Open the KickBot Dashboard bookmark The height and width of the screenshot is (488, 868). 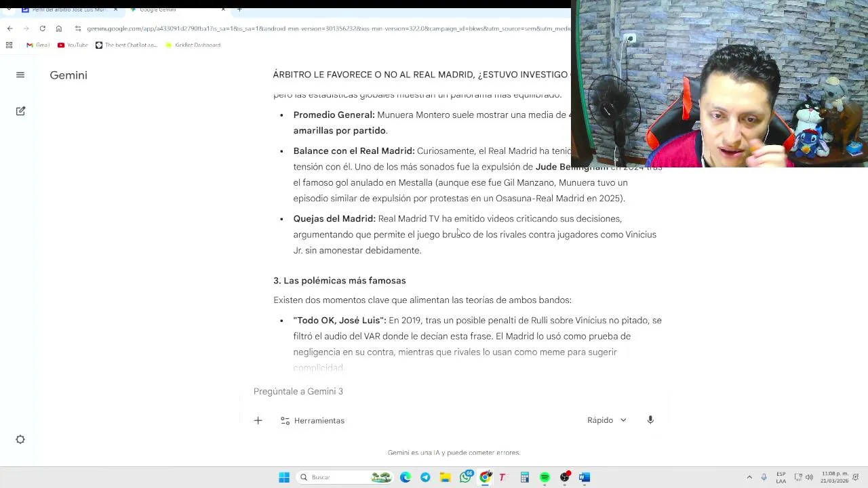click(193, 45)
